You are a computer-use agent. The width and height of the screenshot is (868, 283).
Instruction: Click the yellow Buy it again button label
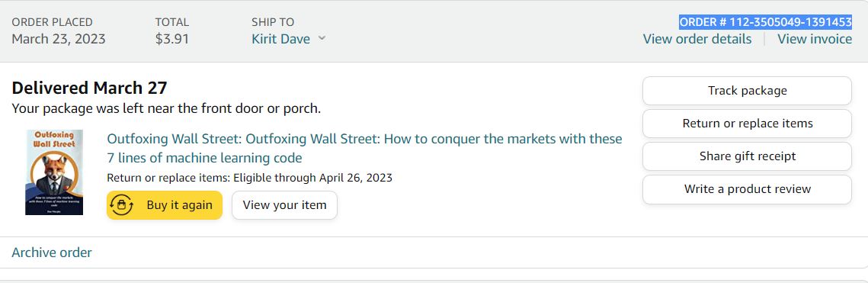click(179, 205)
